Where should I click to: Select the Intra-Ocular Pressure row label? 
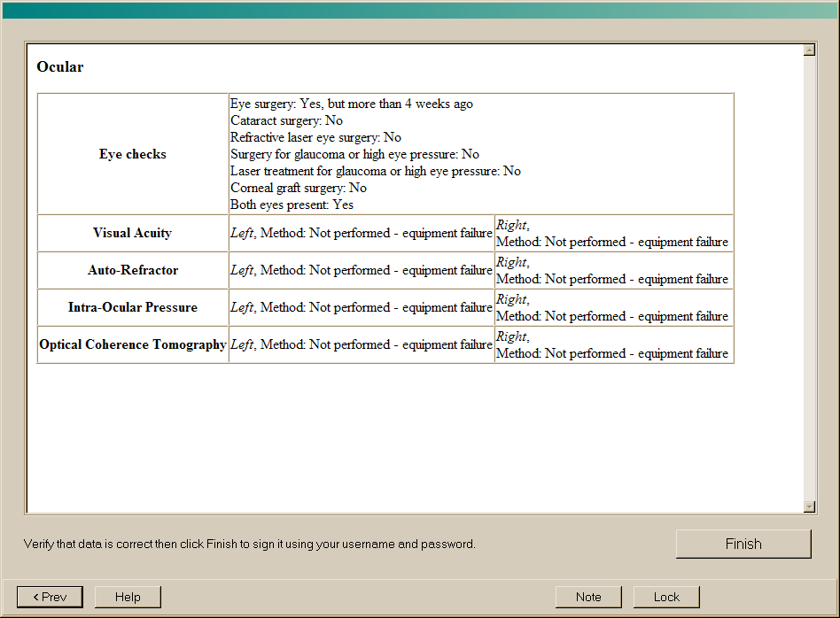(133, 307)
